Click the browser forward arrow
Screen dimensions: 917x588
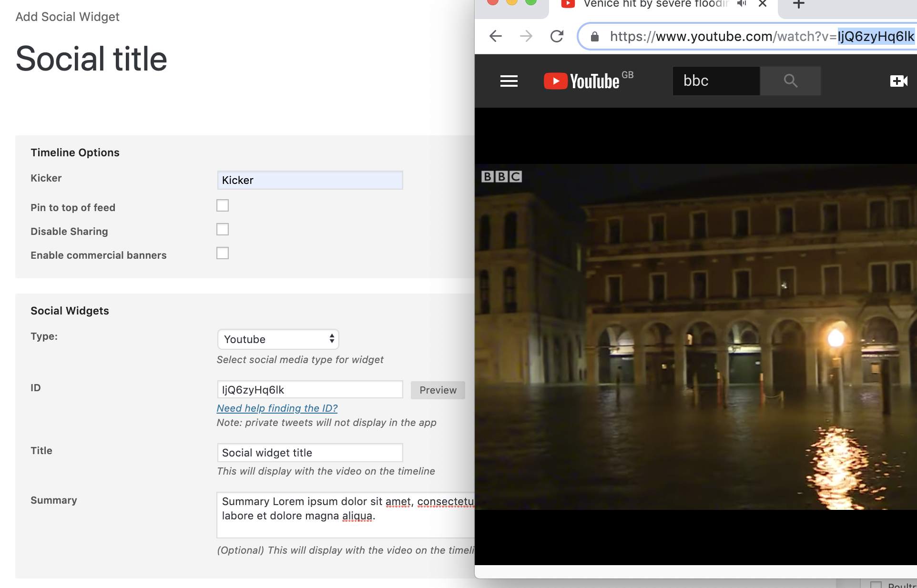coord(526,36)
